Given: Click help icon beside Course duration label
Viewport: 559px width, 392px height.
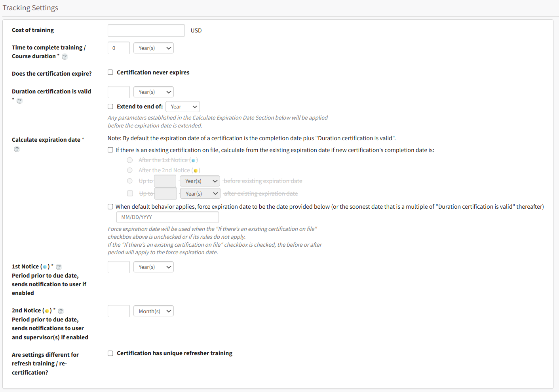Looking at the screenshot, I should (x=65, y=57).
